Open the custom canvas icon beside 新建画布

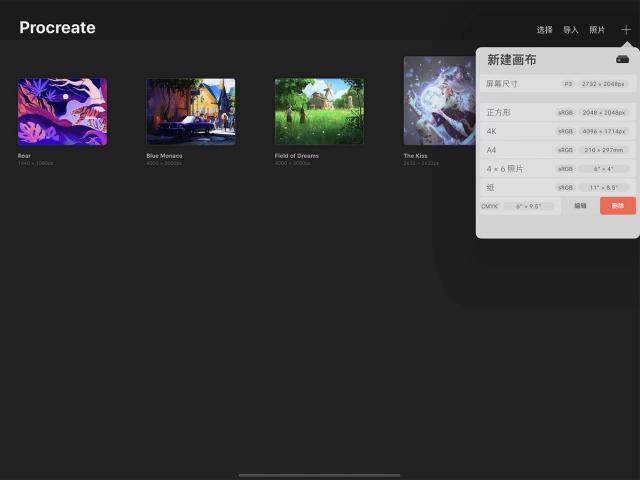click(x=622, y=60)
